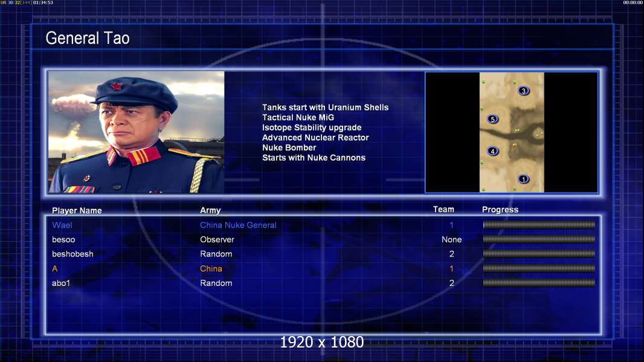
Task: Click start position marker 5 on minimap
Action: (x=492, y=119)
